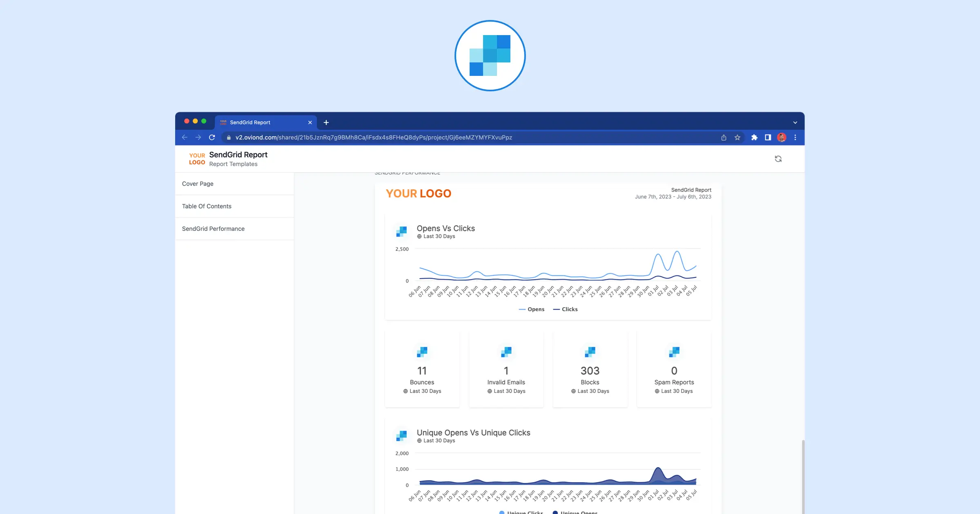Expand the tab search chevron

[795, 122]
